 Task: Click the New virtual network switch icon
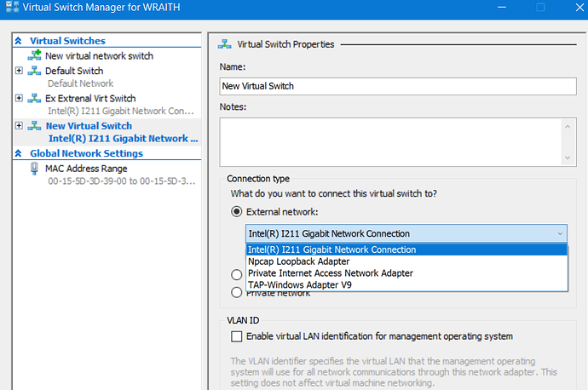[36, 56]
